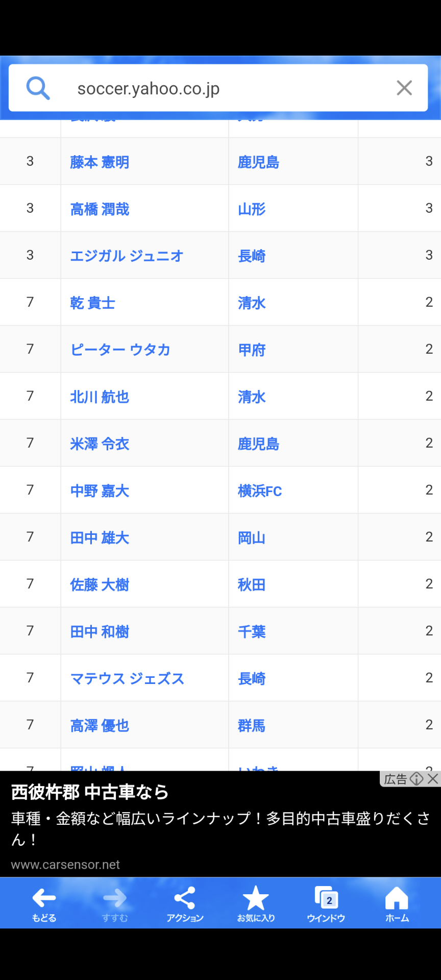Open the アクション share menu
Screen dimensions: 441x980
185,904
